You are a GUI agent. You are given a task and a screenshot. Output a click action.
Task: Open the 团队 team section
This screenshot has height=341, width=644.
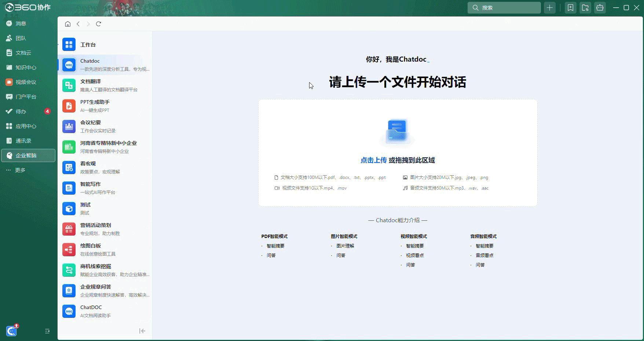pyautogui.click(x=28, y=38)
